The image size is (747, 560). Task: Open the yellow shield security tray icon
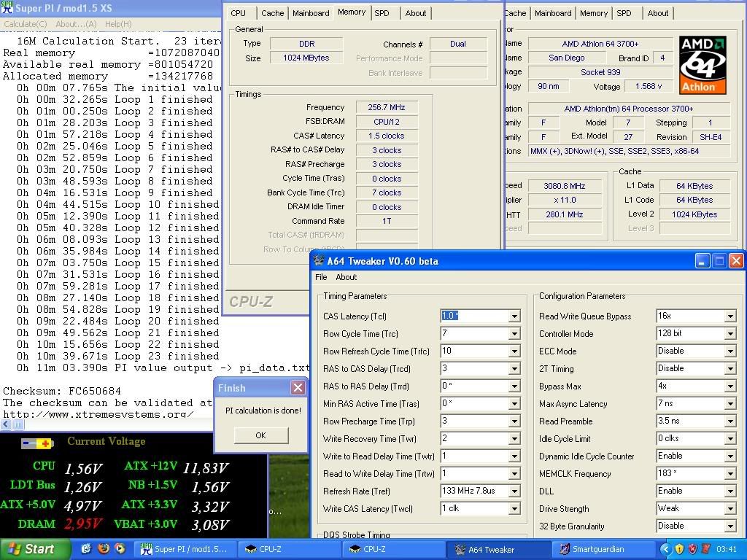[679, 549]
